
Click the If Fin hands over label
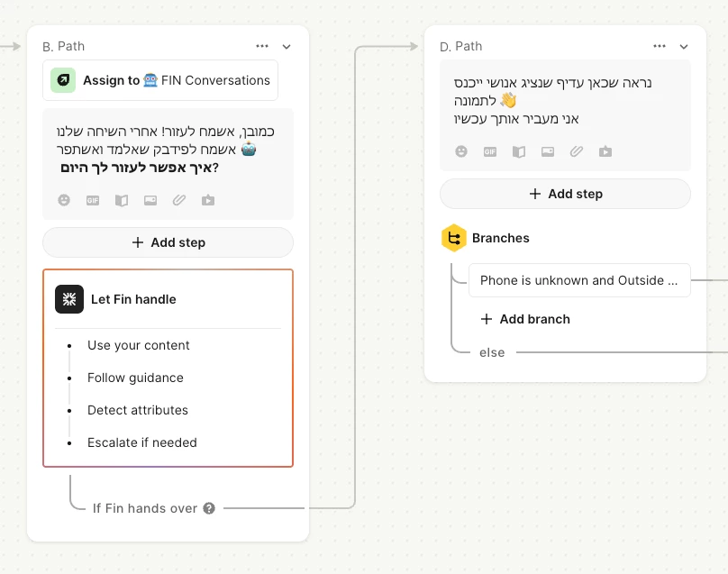145,508
